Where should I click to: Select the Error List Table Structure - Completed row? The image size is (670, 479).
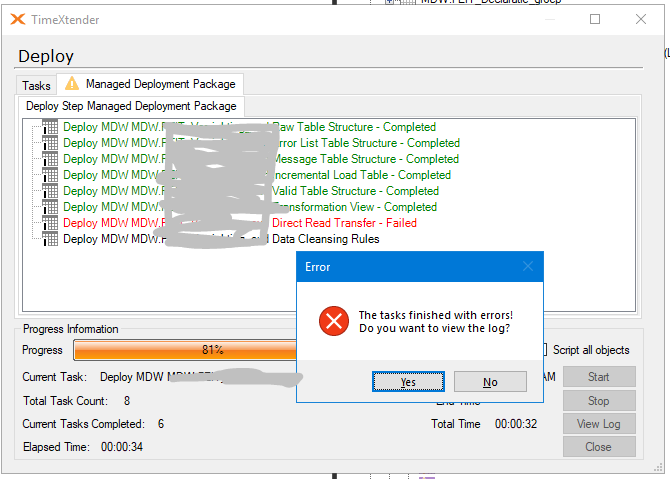(x=262, y=143)
